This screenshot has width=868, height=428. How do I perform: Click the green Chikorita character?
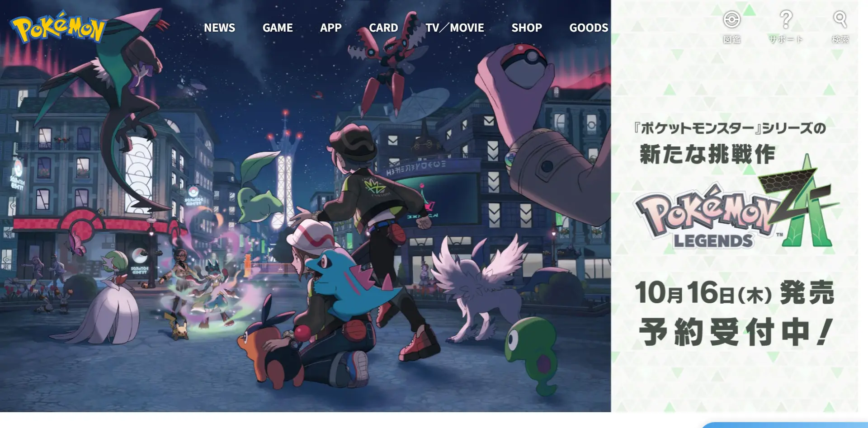(258, 190)
